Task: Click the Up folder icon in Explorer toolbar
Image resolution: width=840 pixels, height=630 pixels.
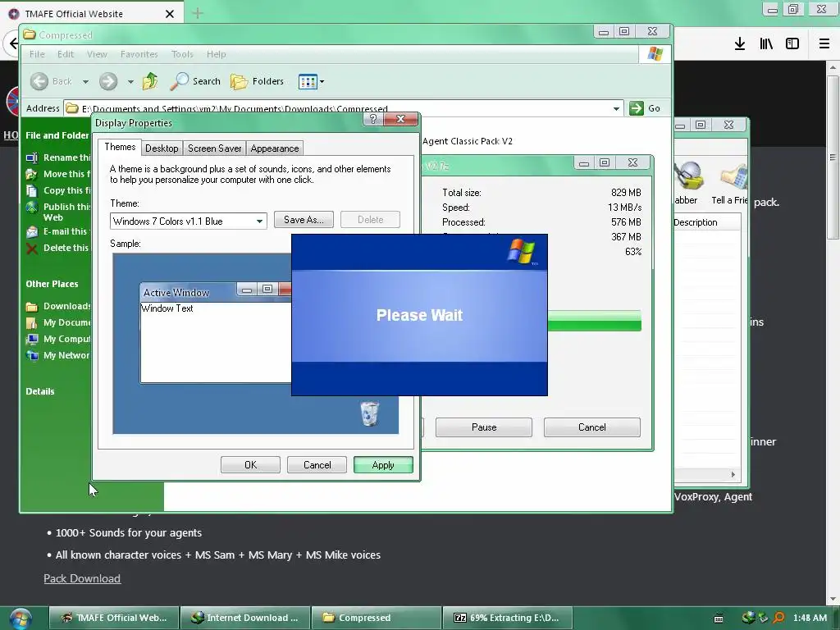Action: (x=150, y=81)
